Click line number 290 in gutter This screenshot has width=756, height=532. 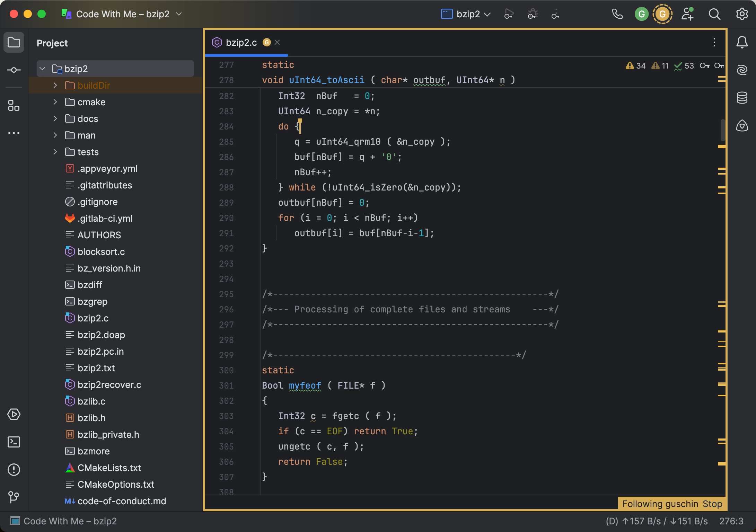(226, 218)
